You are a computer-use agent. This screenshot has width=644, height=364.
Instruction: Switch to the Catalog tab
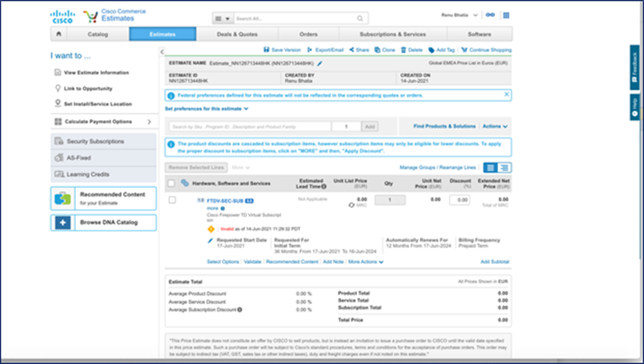[97, 34]
